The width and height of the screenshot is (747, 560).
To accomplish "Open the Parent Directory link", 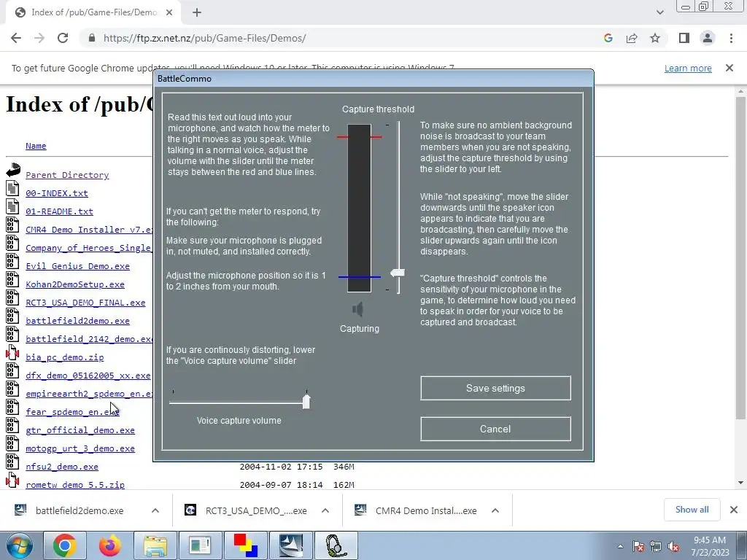I will 67,175.
